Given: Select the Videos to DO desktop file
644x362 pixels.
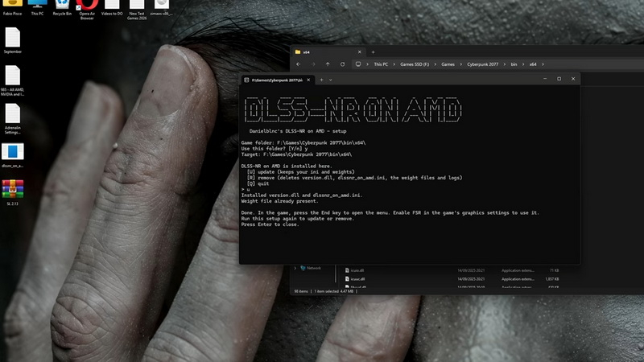Looking at the screenshot, I should (112, 6).
